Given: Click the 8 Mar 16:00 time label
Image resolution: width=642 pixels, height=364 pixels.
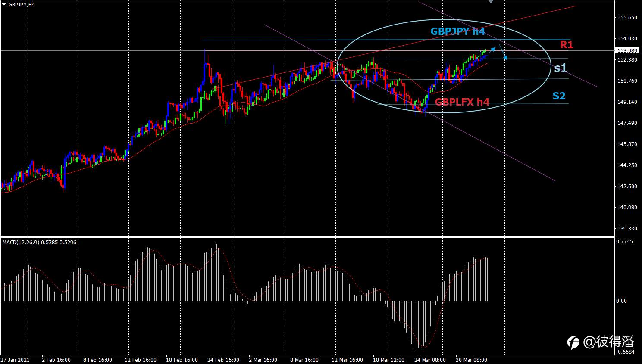Looking at the screenshot, I should coord(304,360).
